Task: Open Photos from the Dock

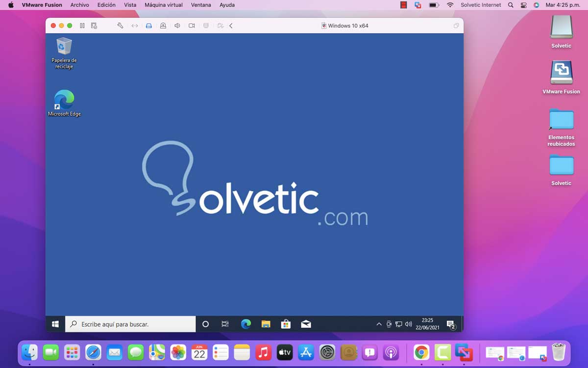Action: click(x=178, y=352)
